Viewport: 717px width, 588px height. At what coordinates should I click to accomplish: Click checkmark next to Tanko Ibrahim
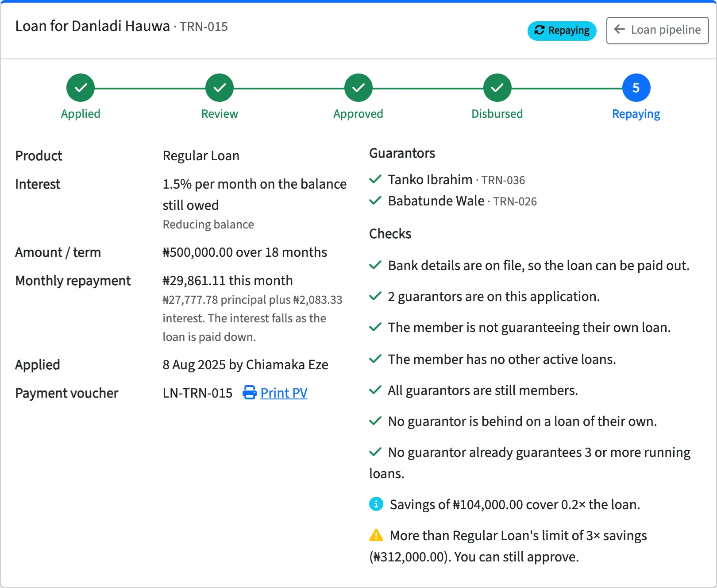coord(375,179)
